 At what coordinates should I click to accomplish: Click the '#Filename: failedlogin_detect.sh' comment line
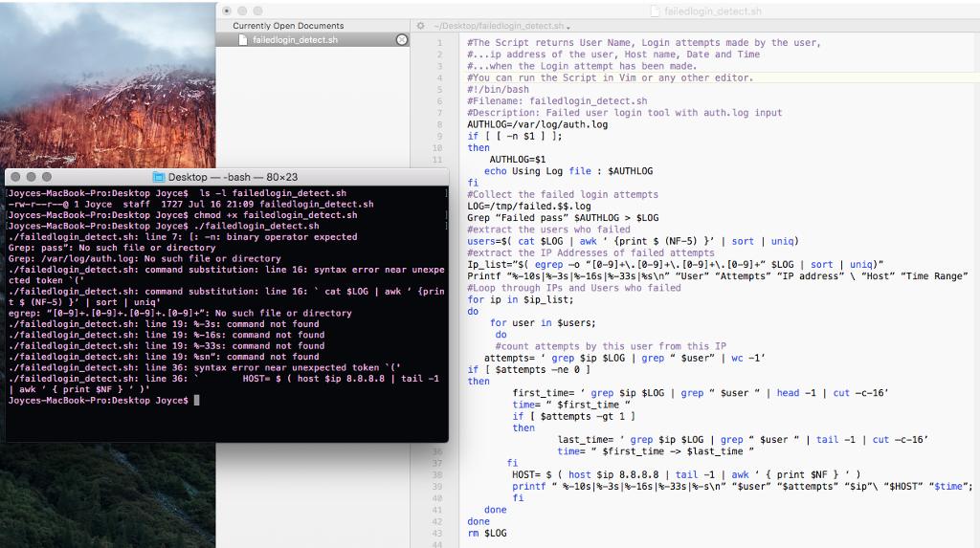pos(557,101)
